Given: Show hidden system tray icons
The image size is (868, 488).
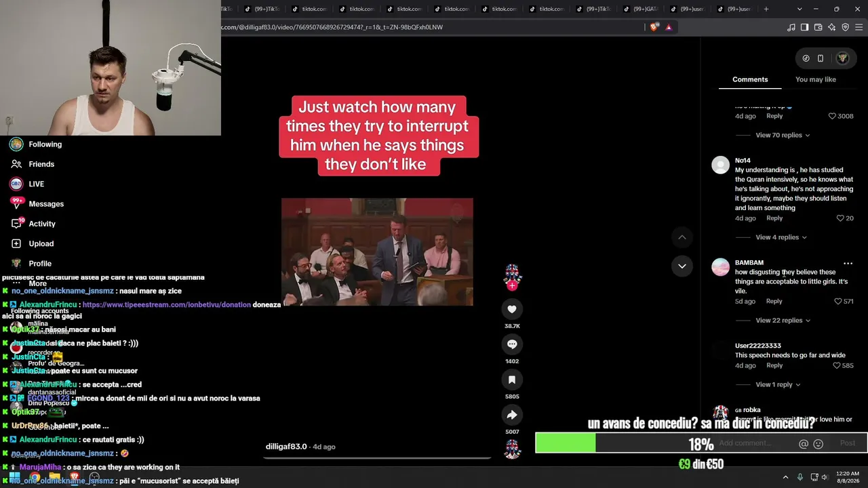Looking at the screenshot, I should [785, 477].
